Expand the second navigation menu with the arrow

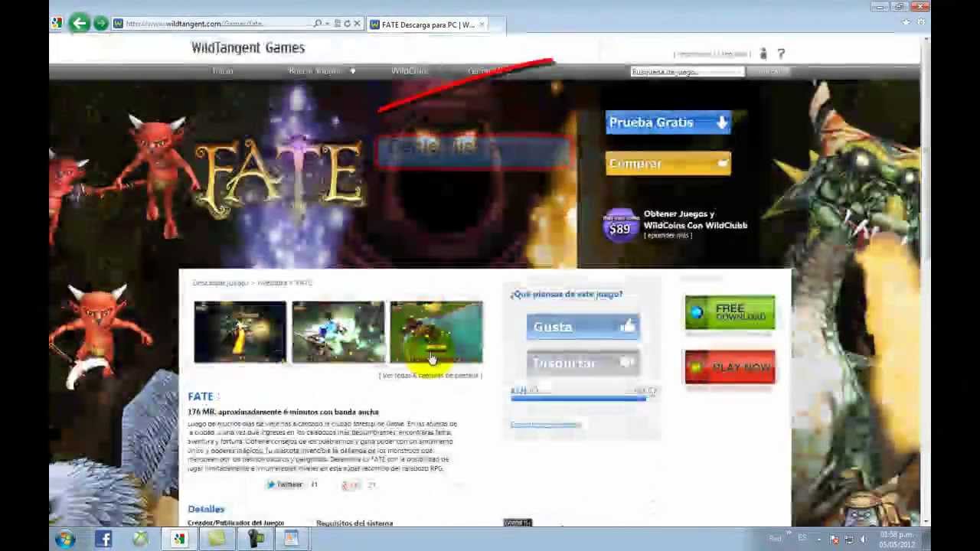coord(353,71)
